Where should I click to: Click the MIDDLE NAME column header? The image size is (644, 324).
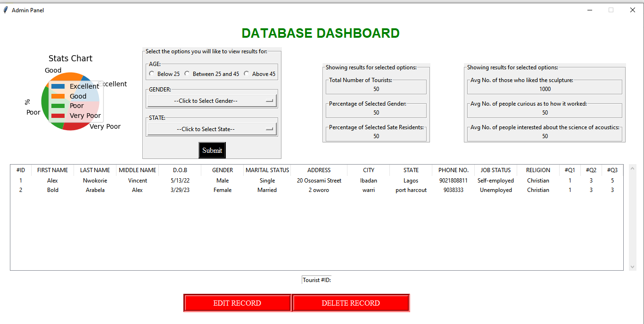tap(138, 170)
